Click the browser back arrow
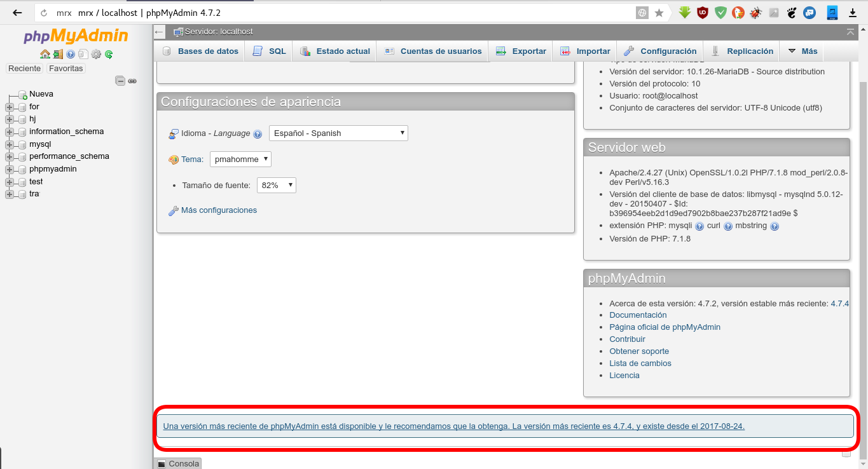Viewport: 868px width, 469px height. click(18, 13)
